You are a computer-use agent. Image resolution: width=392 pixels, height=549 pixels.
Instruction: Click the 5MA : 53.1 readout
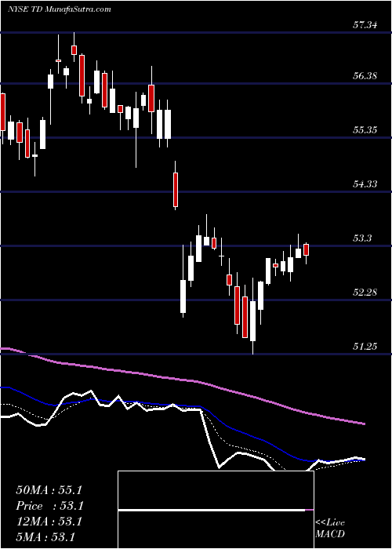(45, 537)
